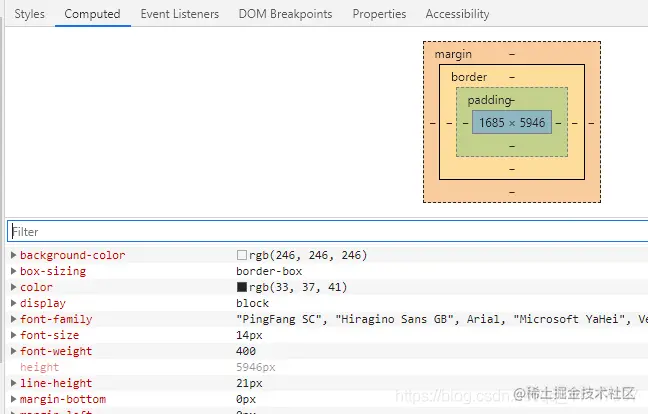Click the rgb(33, 37, 41) value
This screenshot has width=648, height=414.
pyautogui.click(x=298, y=287)
